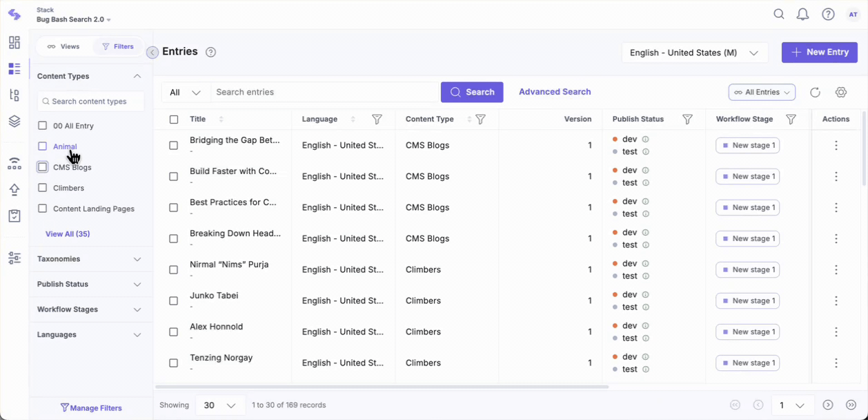
Task: Click the help icon beside Entries heading
Action: (x=211, y=52)
